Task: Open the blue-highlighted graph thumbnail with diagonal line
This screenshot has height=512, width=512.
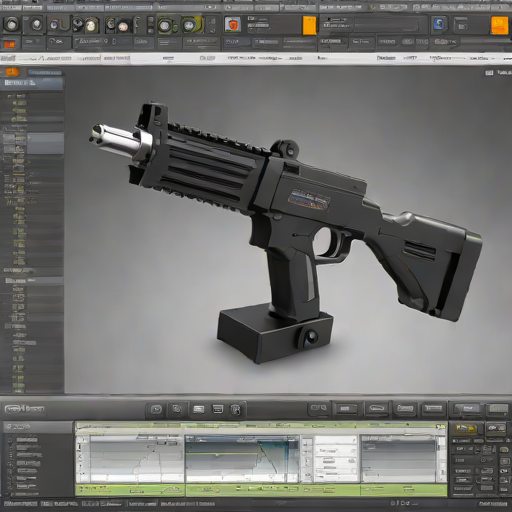Action: coord(242,458)
